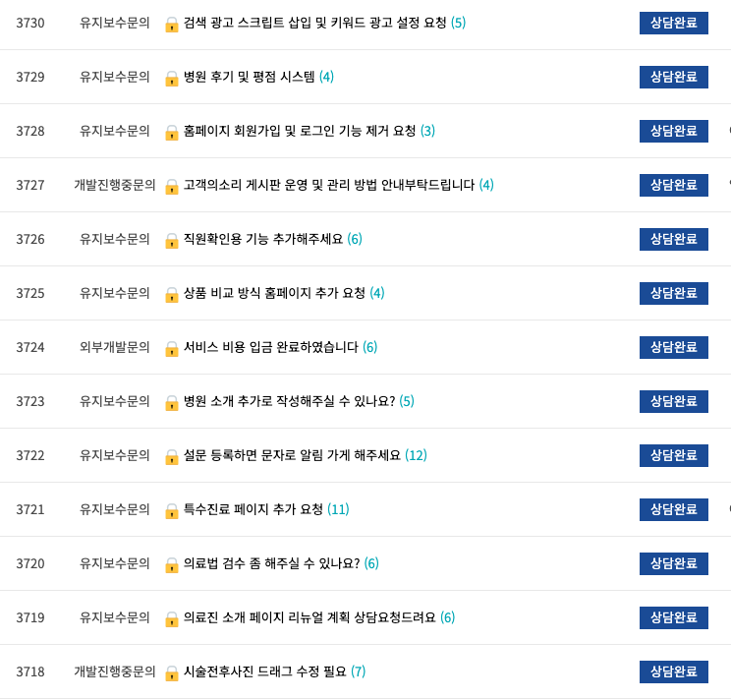
Task: Click 외부개발문의 category on row 3724
Action: coord(115,347)
